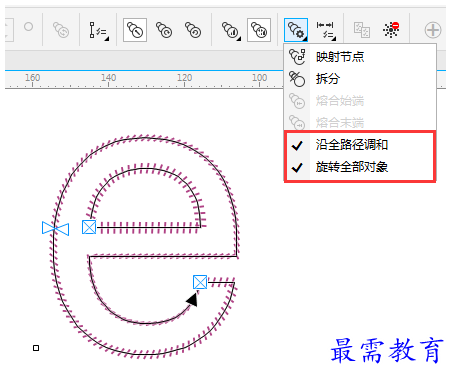This screenshot has height=382, width=452.
Task: Select the Clockwise blend icon
Action: tap(164, 30)
